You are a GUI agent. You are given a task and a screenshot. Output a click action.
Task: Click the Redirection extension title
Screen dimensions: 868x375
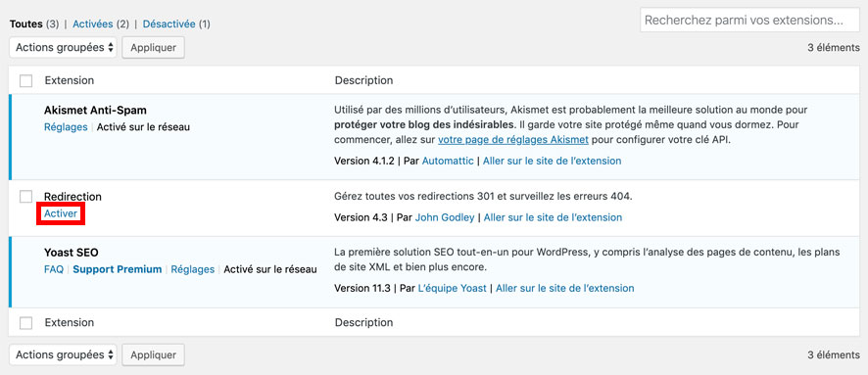tap(72, 197)
